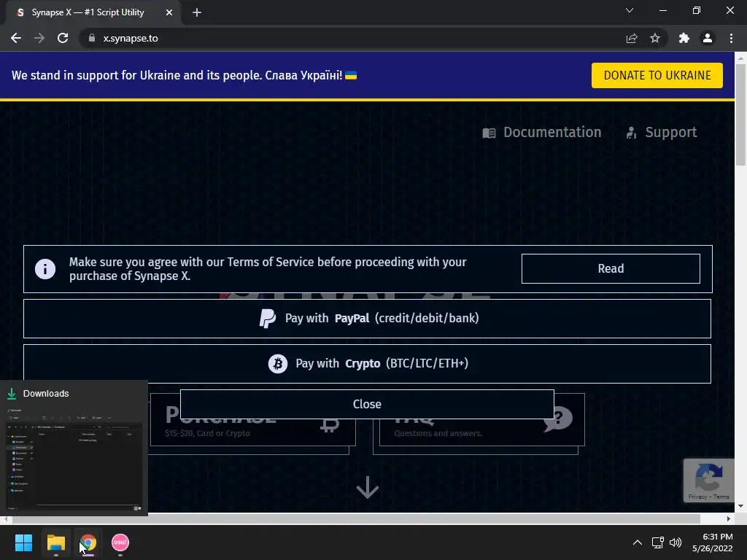Open site info via the lock icon

pos(92,38)
